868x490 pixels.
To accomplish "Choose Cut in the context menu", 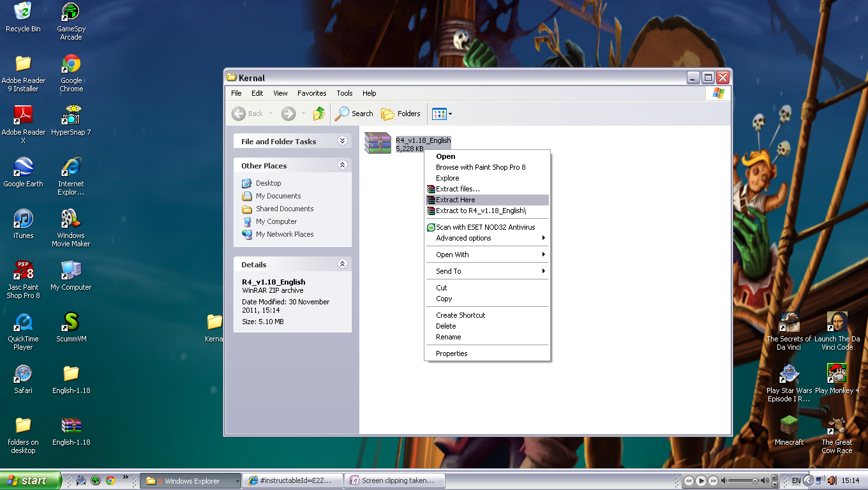I will tap(488, 288).
